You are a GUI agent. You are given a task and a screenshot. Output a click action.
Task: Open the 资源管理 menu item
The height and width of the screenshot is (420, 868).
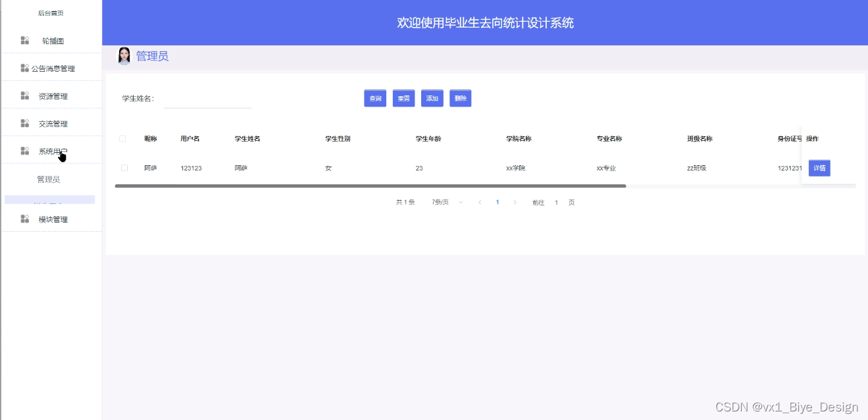(x=51, y=96)
